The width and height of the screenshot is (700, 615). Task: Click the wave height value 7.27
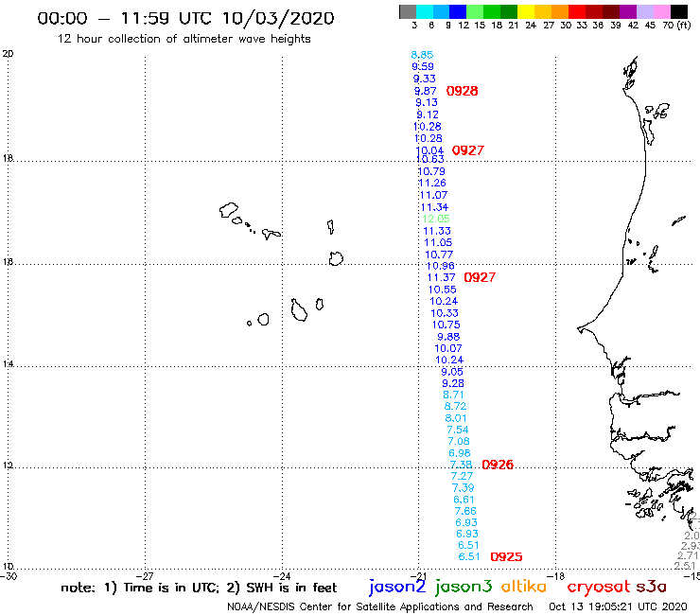point(462,476)
